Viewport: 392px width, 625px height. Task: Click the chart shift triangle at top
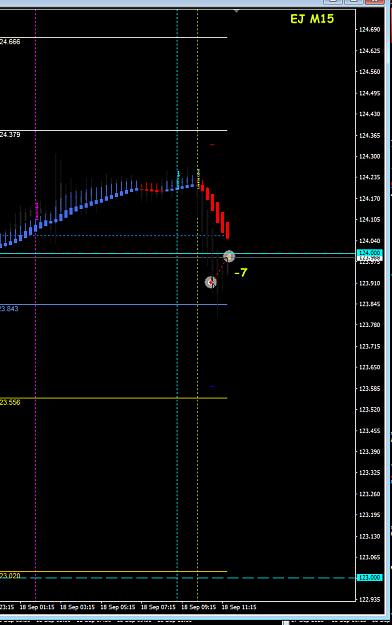click(x=236, y=11)
